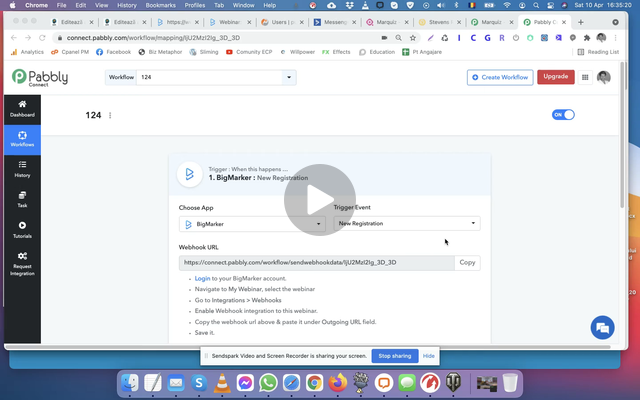The image size is (640, 400).
Task: Open Chrome extensions puzzle icon
Action: tap(587, 38)
